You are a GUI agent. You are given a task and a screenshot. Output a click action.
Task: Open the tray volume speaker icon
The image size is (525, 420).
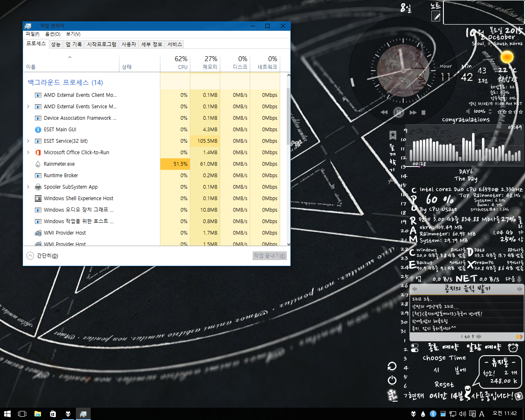pyautogui.click(x=463, y=414)
